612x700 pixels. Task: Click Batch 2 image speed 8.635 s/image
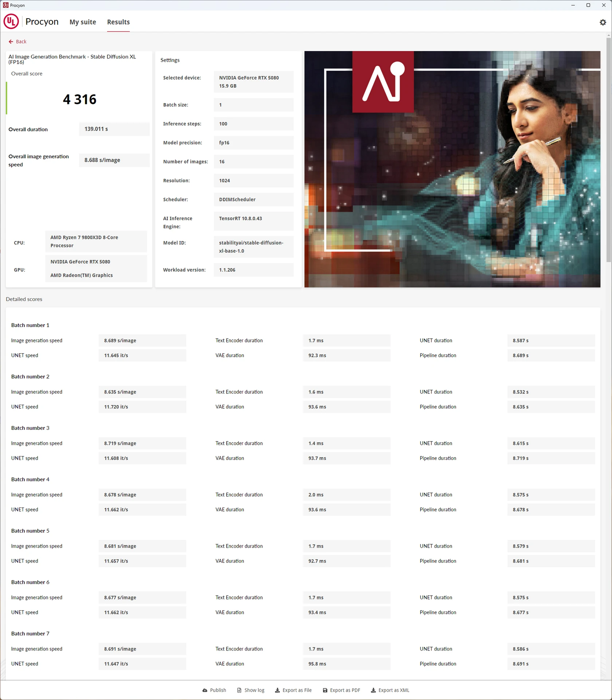[x=142, y=392]
